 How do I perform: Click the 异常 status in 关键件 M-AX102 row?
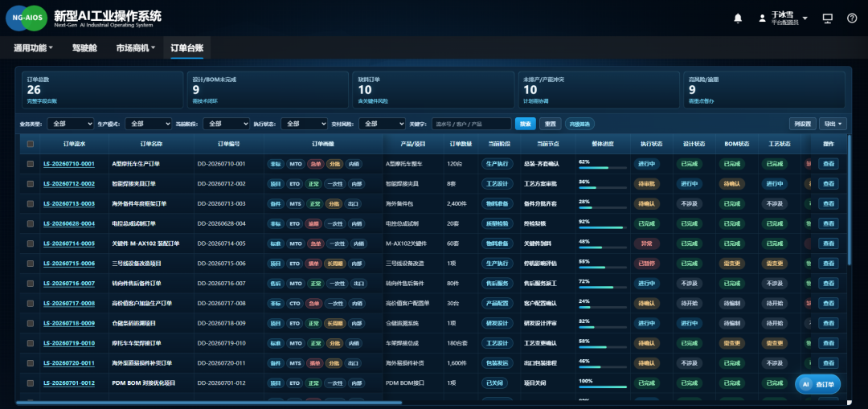tap(646, 243)
